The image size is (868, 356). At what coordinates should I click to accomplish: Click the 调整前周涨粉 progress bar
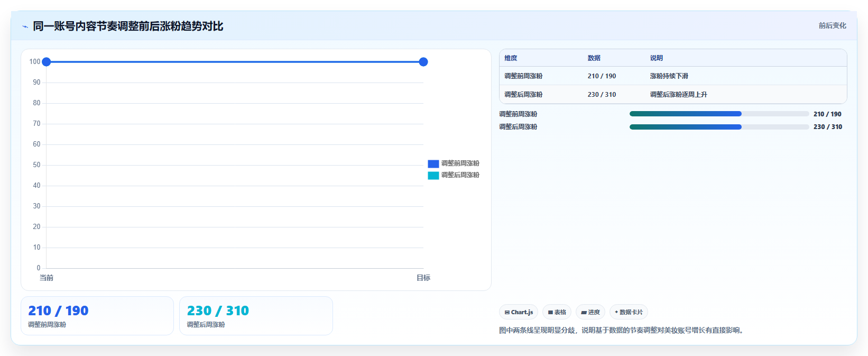(719, 114)
